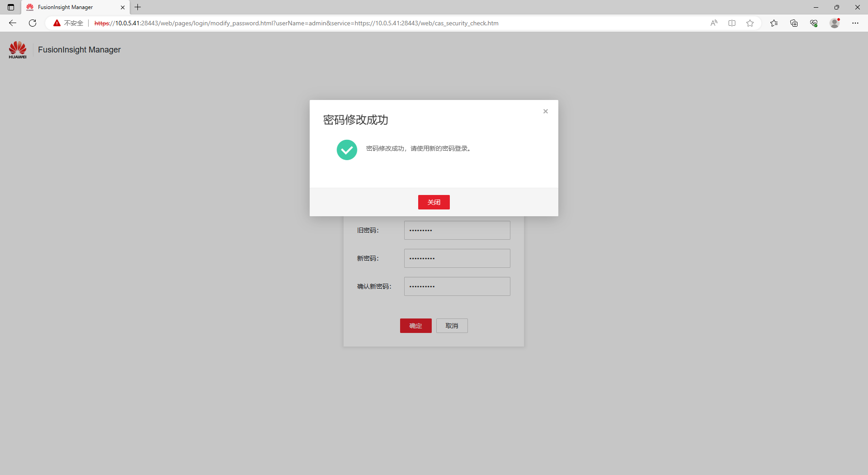
Task: Click the 密码修改成功 dialog title
Action: 355,120
